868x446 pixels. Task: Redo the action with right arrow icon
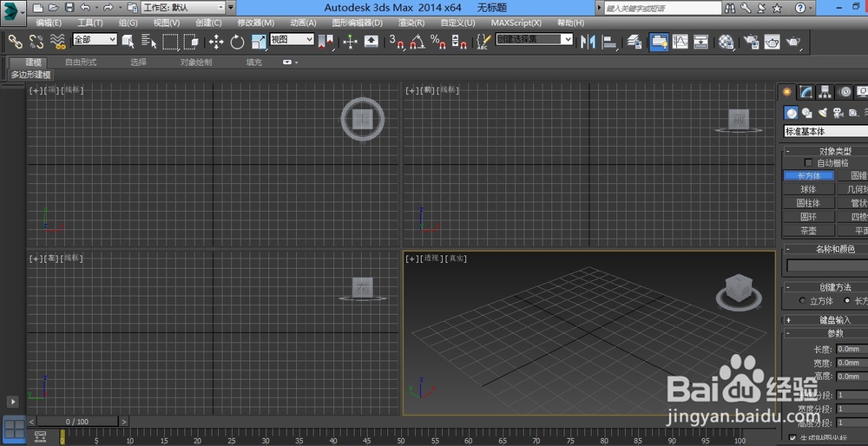pos(108,8)
